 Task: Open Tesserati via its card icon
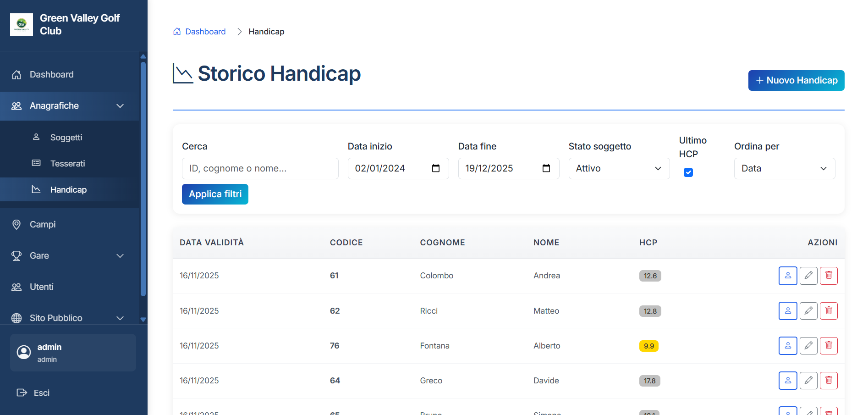coord(36,163)
